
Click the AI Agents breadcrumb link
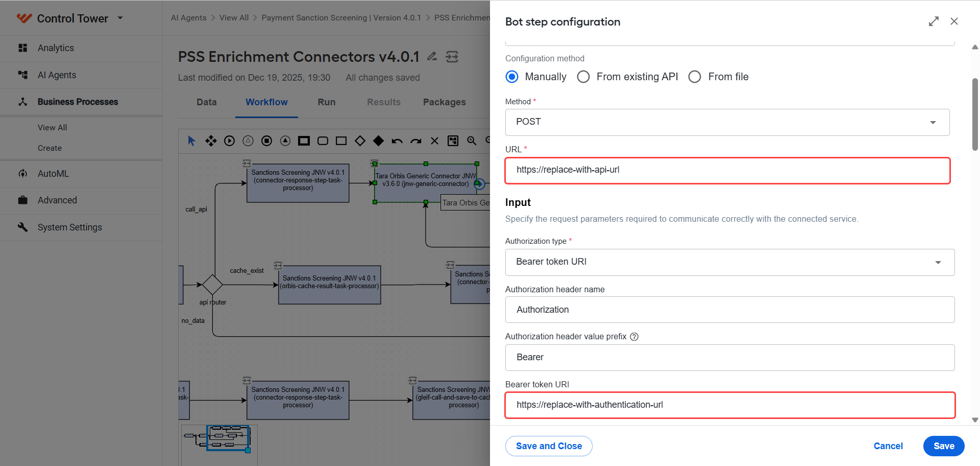click(189, 18)
